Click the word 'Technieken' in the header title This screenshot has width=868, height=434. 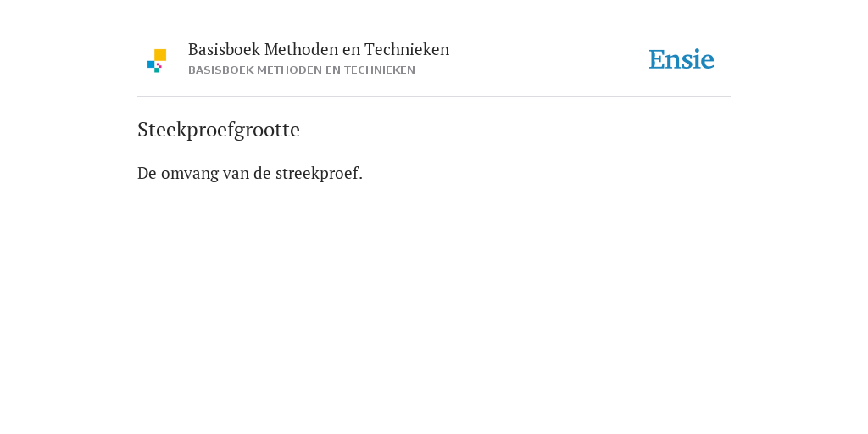pos(407,50)
